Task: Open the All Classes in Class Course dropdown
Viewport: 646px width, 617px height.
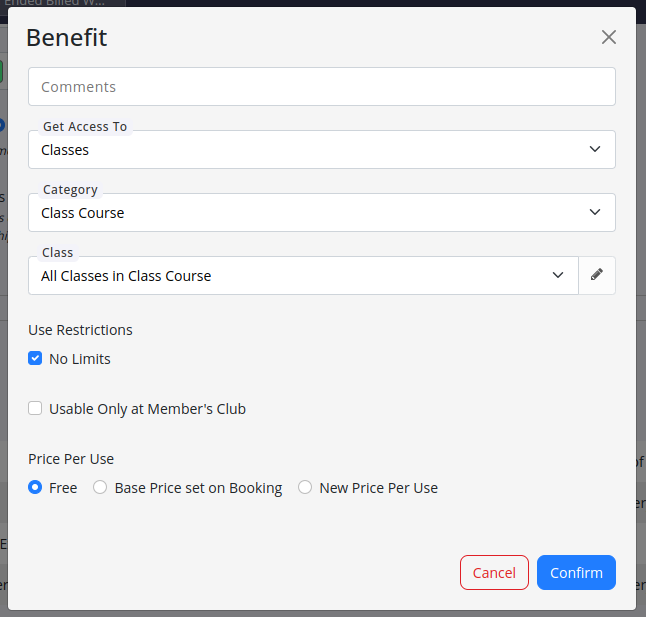Action: [290, 276]
